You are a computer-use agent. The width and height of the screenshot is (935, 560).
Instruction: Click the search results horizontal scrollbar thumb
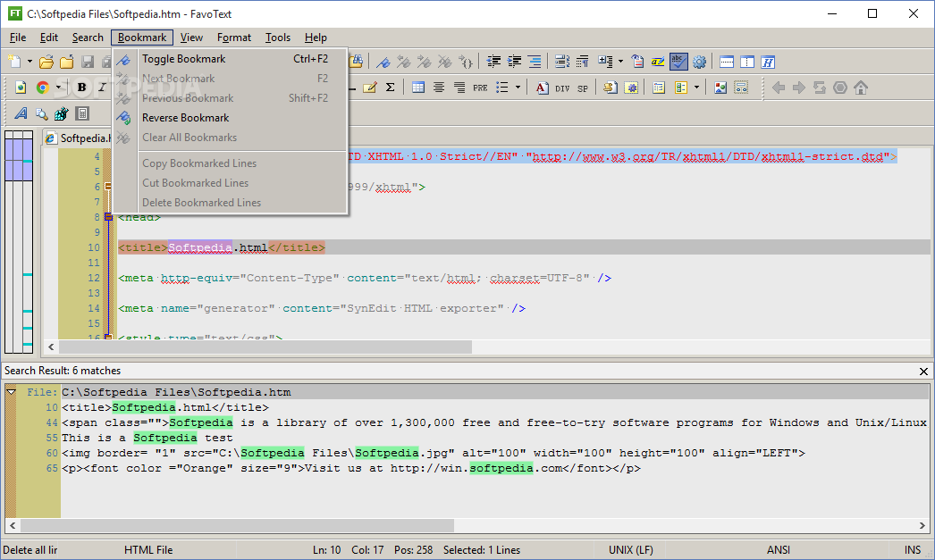point(237,525)
